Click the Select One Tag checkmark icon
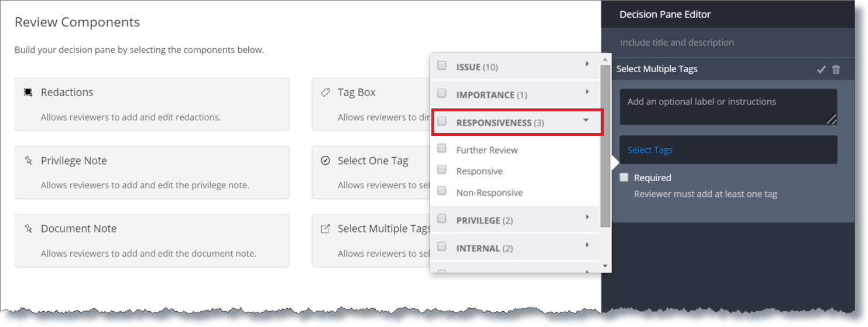Screen dimensions: 868x327 tap(325, 161)
